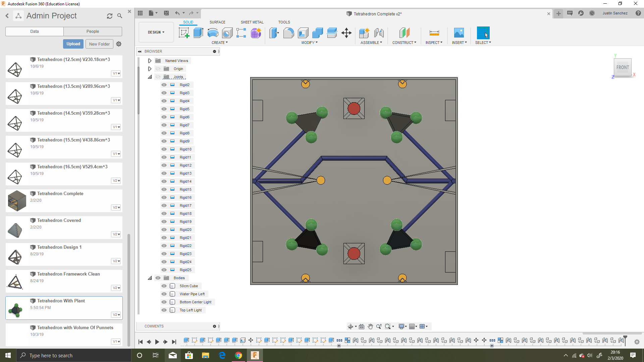
Task: Click the Pan hand tool
Action: (370, 326)
